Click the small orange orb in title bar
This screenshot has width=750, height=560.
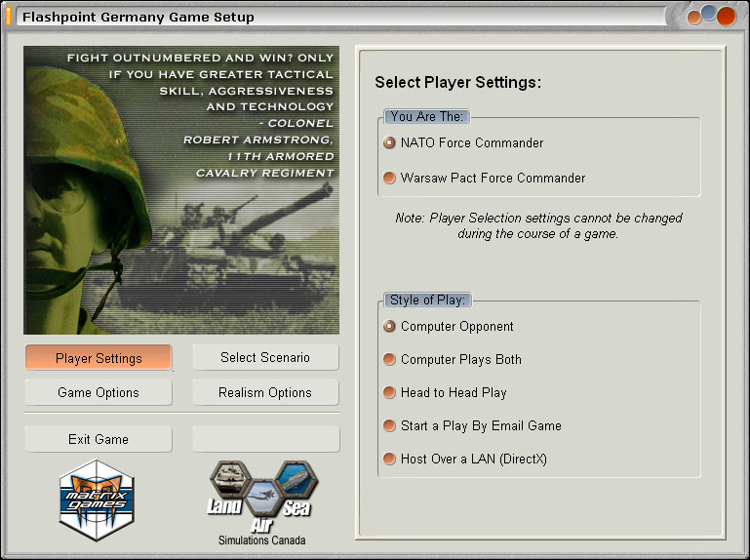694,18
